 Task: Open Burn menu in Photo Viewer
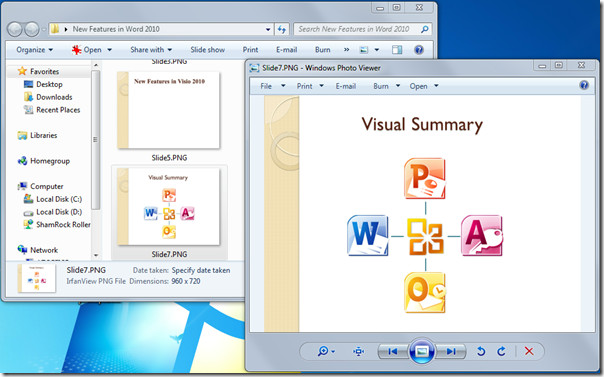(386, 86)
